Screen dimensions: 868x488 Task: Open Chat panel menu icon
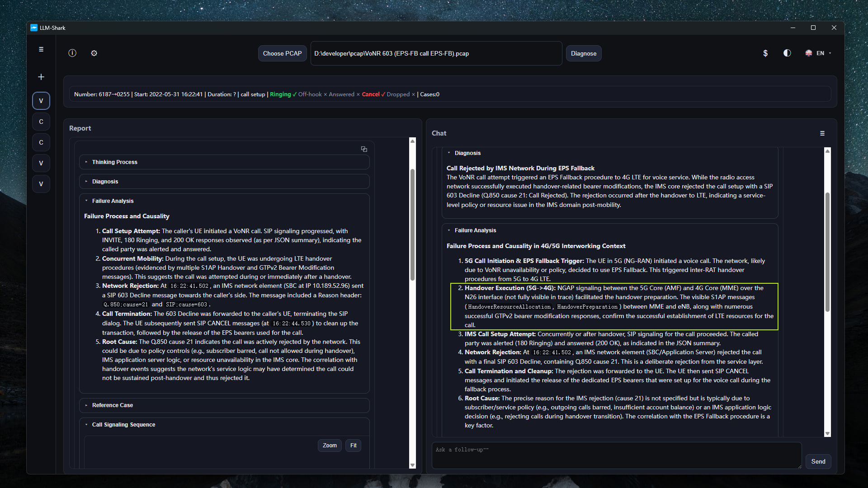tap(822, 133)
